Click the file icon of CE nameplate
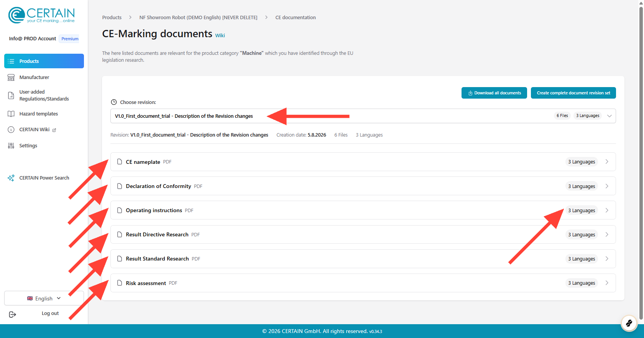 (x=120, y=162)
